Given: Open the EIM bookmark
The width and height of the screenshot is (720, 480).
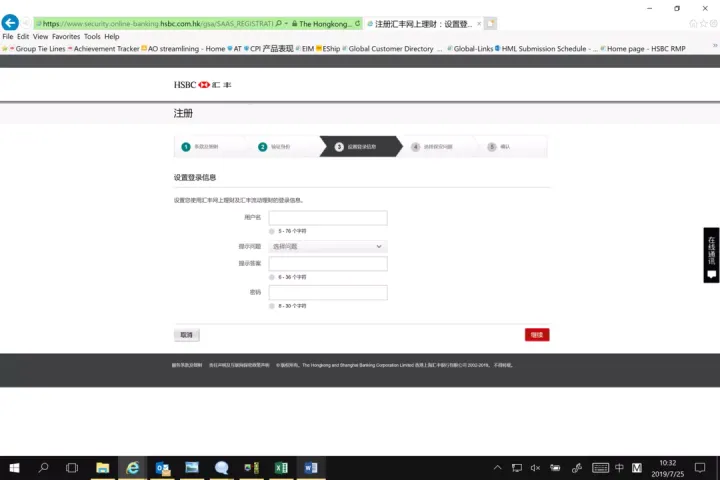Looking at the screenshot, I should click(x=305, y=49).
